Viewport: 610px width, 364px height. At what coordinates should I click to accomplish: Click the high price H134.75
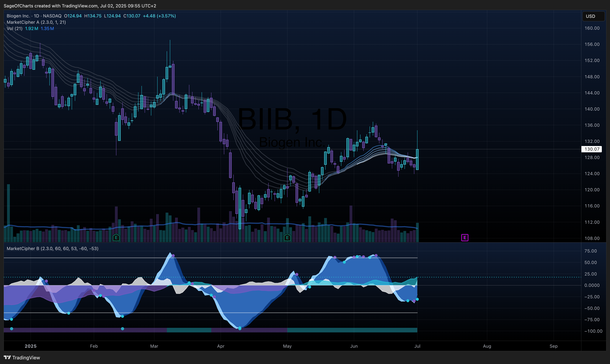[x=93, y=16]
